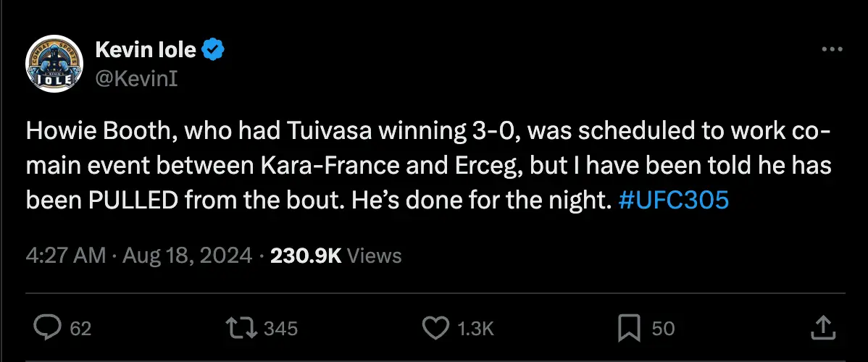
Task: Open the repost arrows menu
Action: (241, 328)
